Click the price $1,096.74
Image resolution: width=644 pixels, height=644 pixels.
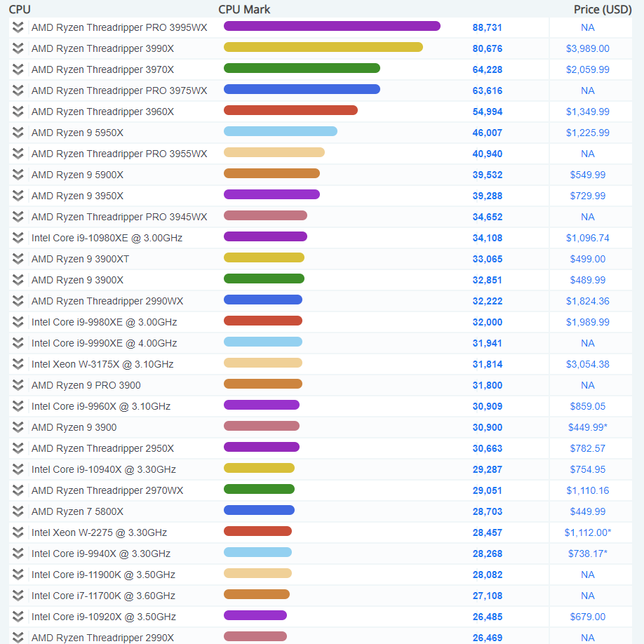point(588,238)
